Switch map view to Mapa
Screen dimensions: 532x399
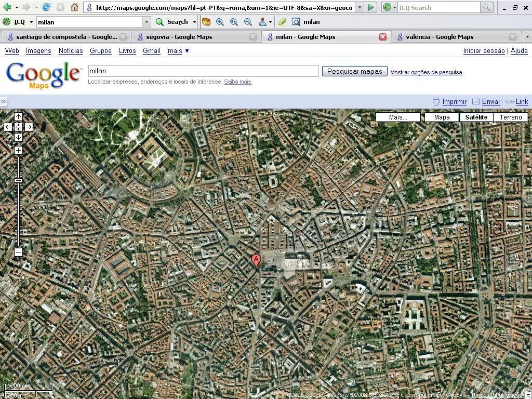pyautogui.click(x=442, y=117)
